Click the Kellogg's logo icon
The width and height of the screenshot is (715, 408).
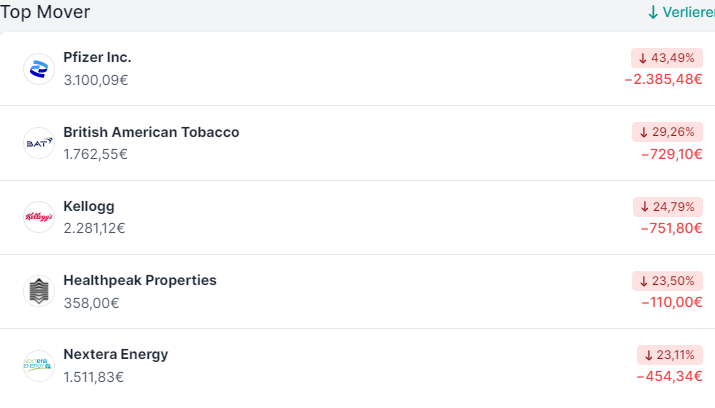pos(38,217)
